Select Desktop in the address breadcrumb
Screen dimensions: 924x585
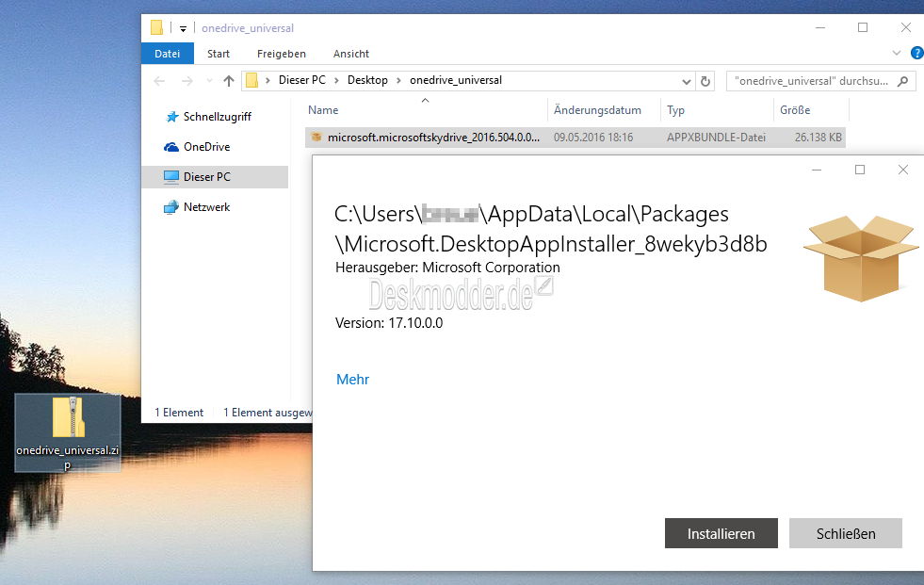[367, 80]
